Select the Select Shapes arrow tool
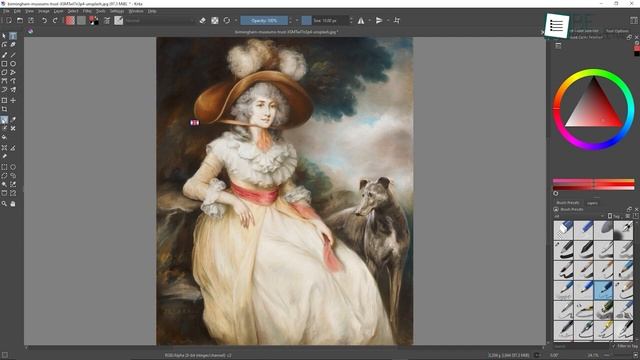Image resolution: width=640 pixels, height=360 pixels. pos(4,36)
